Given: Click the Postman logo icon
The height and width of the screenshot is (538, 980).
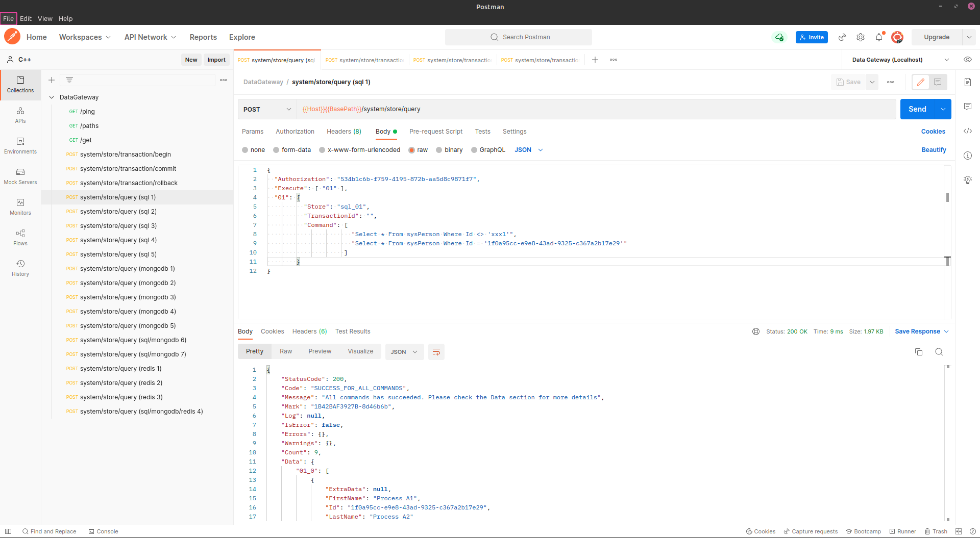Looking at the screenshot, I should pyautogui.click(x=12, y=37).
